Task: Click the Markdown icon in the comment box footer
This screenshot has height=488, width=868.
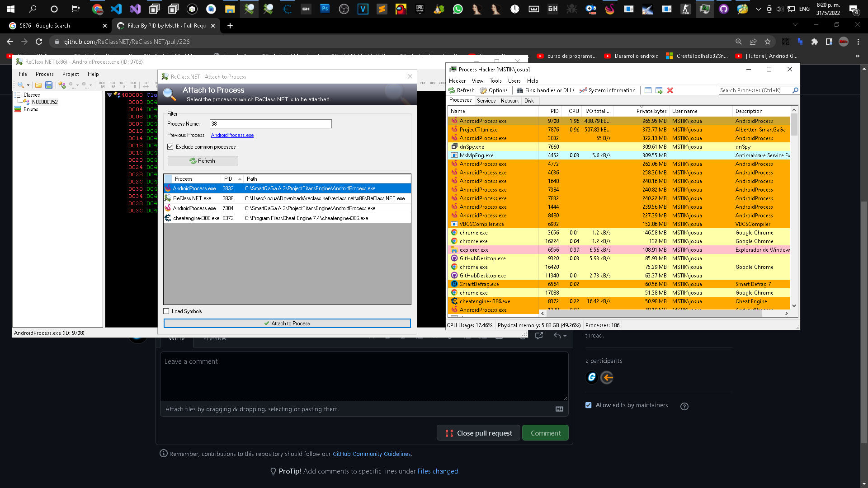Action: [x=559, y=409]
